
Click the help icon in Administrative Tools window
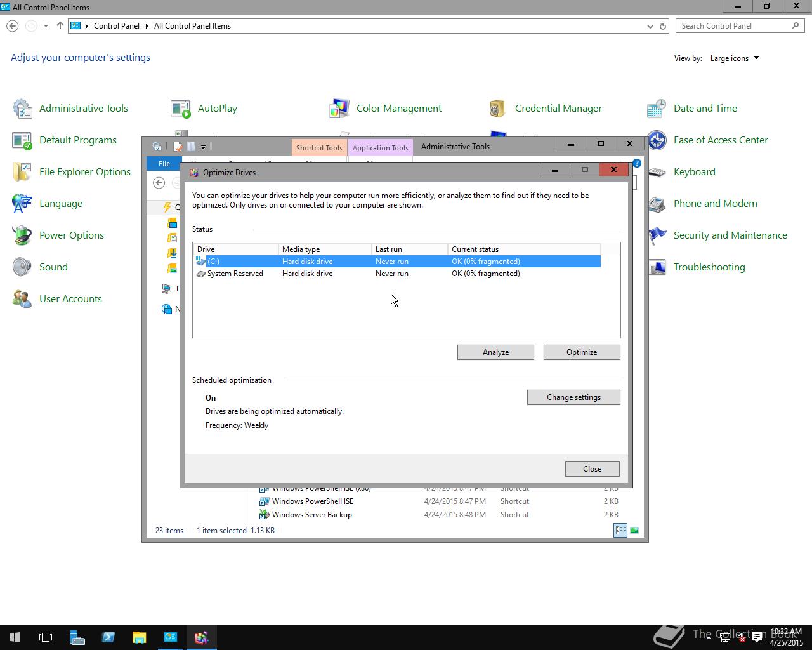tap(637, 164)
